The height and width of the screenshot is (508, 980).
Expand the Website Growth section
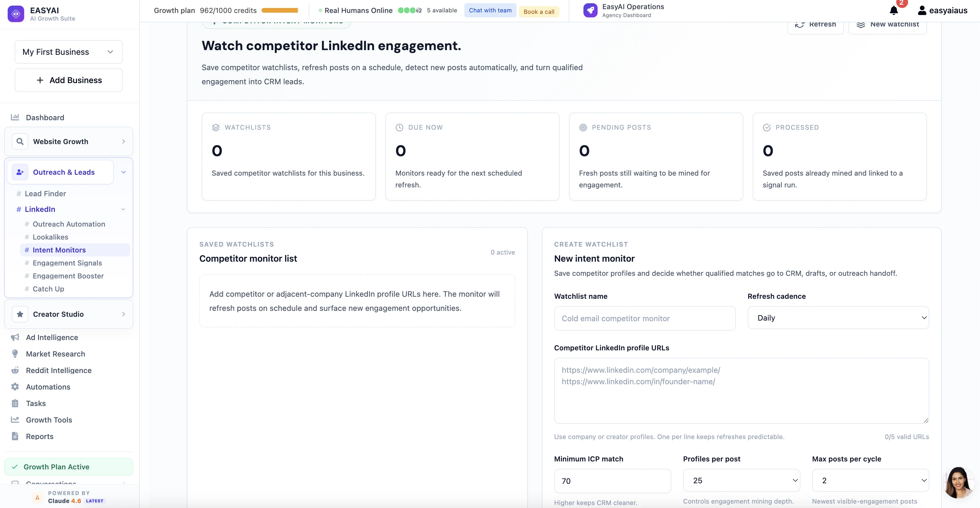point(124,141)
